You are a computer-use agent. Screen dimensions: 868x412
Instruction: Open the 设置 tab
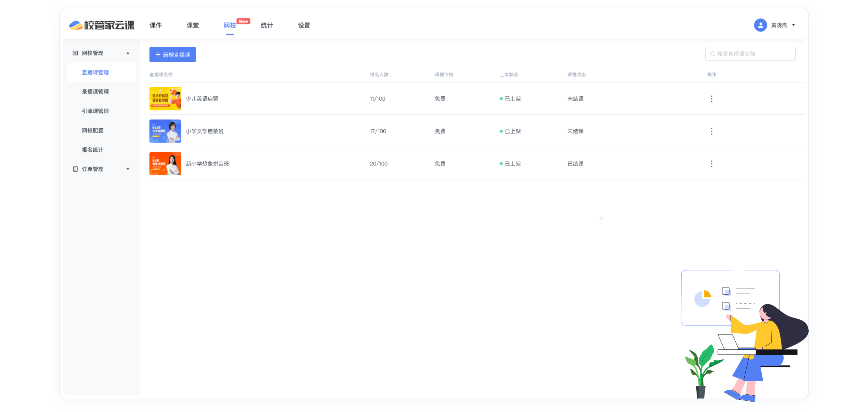coord(304,25)
